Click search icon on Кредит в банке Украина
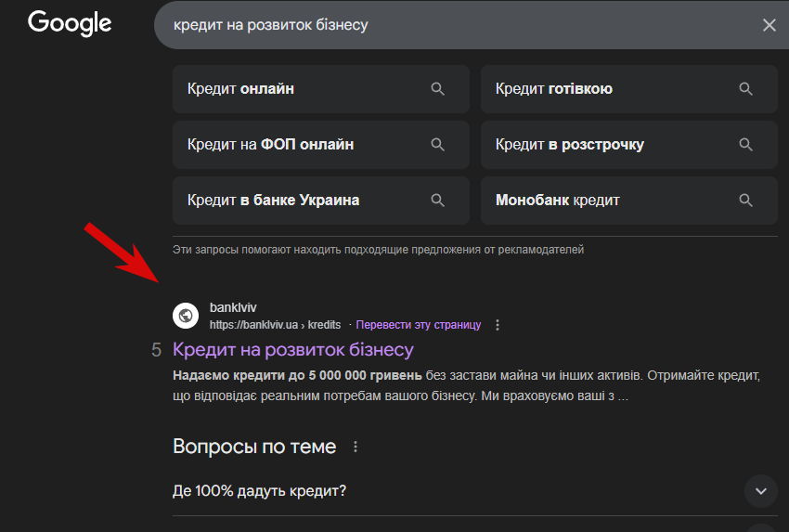The width and height of the screenshot is (789, 532). coord(437,201)
